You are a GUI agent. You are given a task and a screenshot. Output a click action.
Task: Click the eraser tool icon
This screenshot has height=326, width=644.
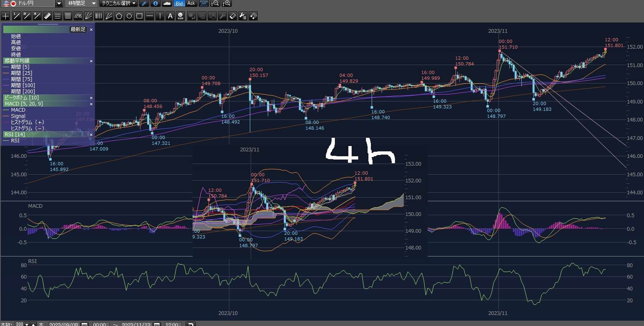(232, 16)
